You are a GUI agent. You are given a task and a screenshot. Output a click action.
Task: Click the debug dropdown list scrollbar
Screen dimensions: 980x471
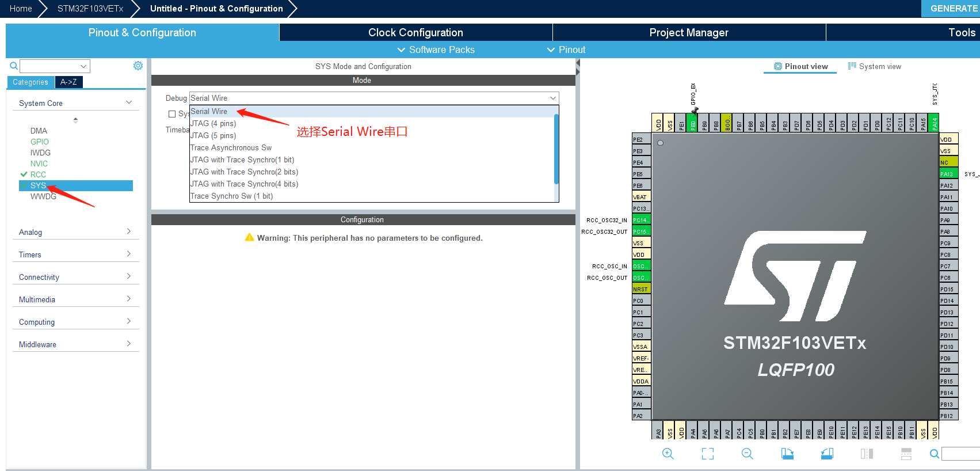[x=556, y=149]
